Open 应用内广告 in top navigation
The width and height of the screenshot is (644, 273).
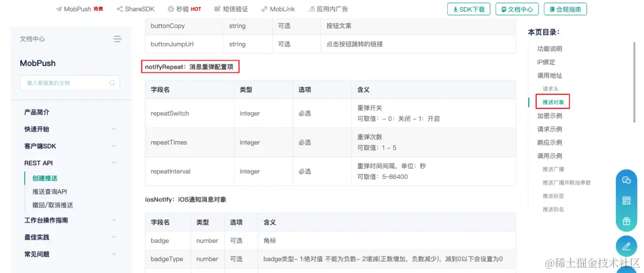click(x=328, y=9)
